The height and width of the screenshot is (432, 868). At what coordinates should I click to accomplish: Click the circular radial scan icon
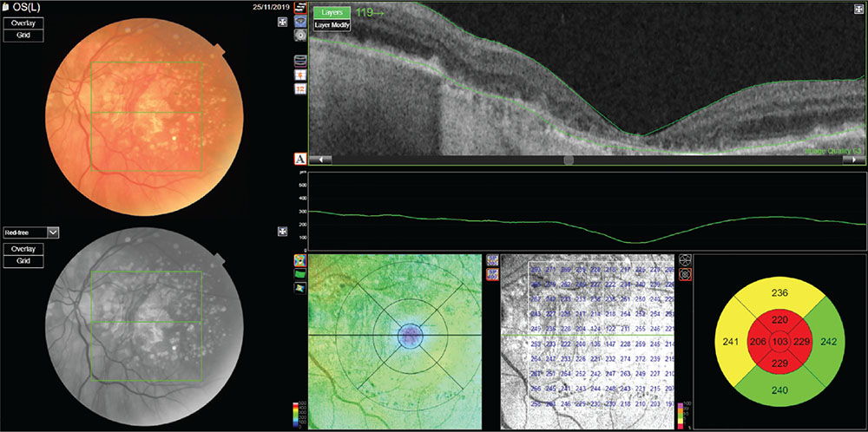tap(300, 36)
